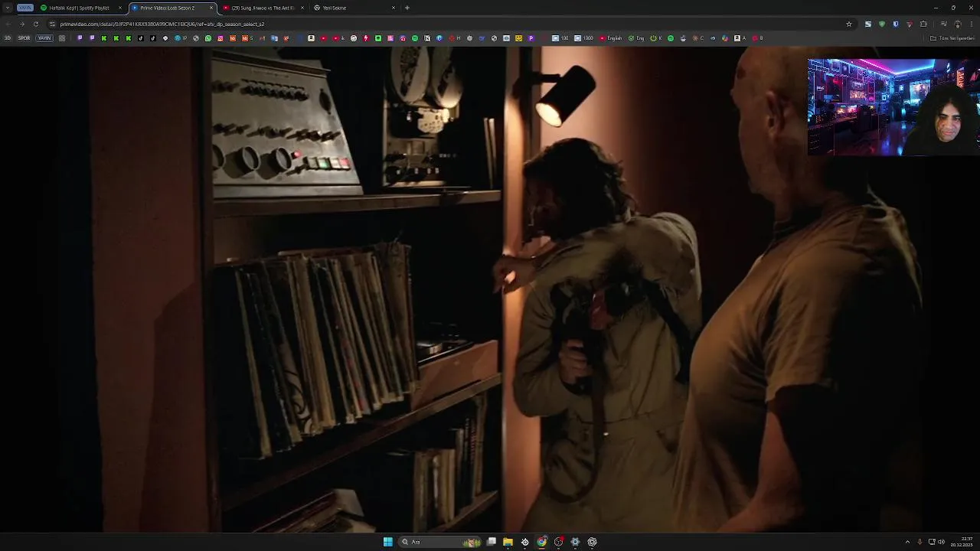Open the first TikTok bookmark

coord(141,38)
